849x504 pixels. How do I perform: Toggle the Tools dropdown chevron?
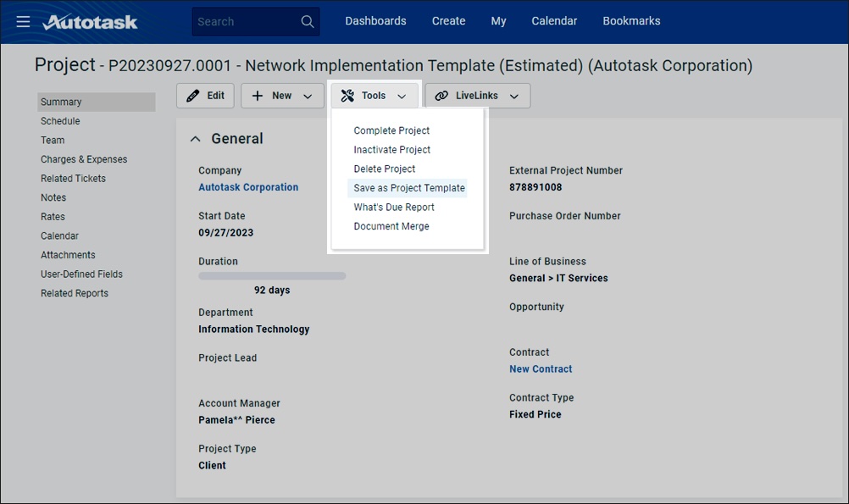pyautogui.click(x=402, y=97)
